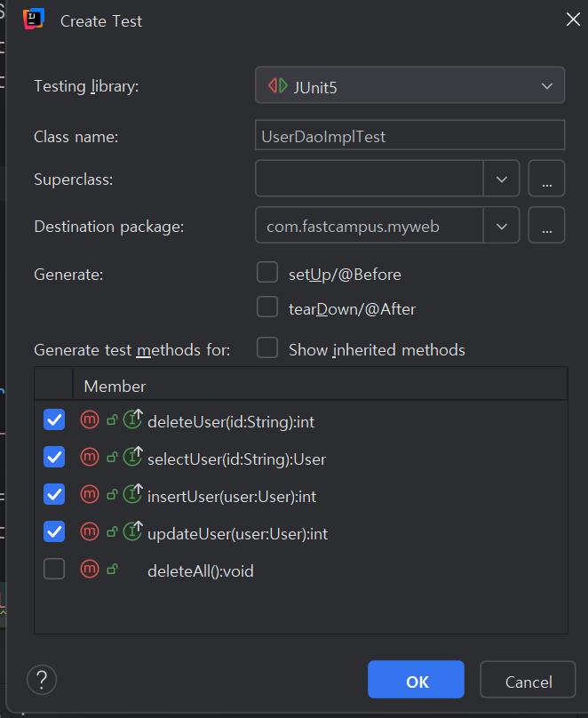Click the public lock icon on the deleteAll row

tap(112, 570)
